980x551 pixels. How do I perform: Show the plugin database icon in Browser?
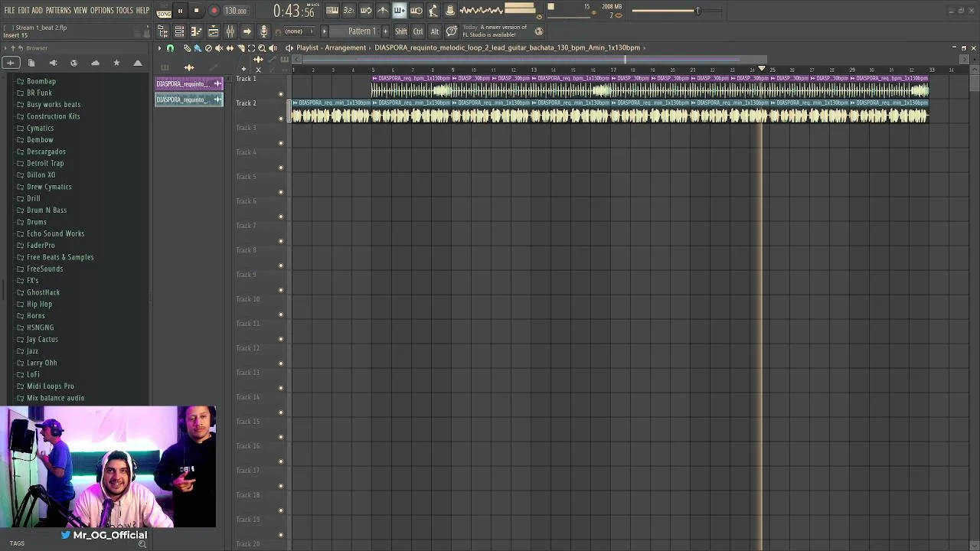tap(53, 63)
